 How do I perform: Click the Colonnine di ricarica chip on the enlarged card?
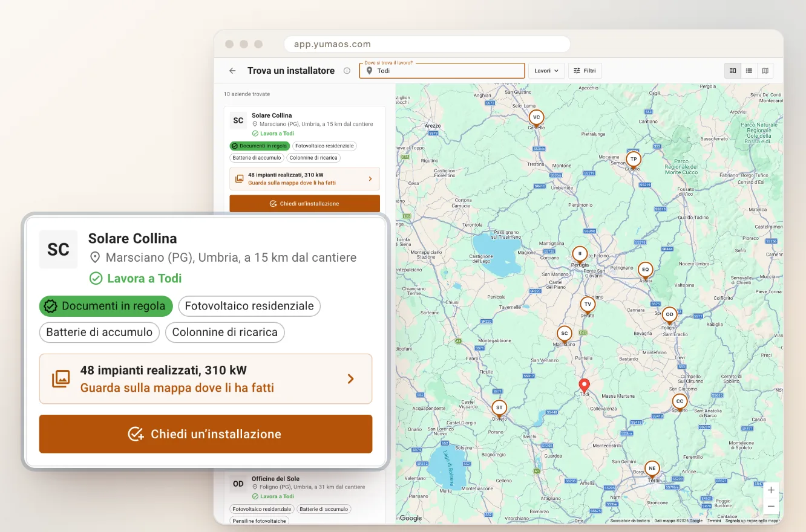tap(224, 332)
